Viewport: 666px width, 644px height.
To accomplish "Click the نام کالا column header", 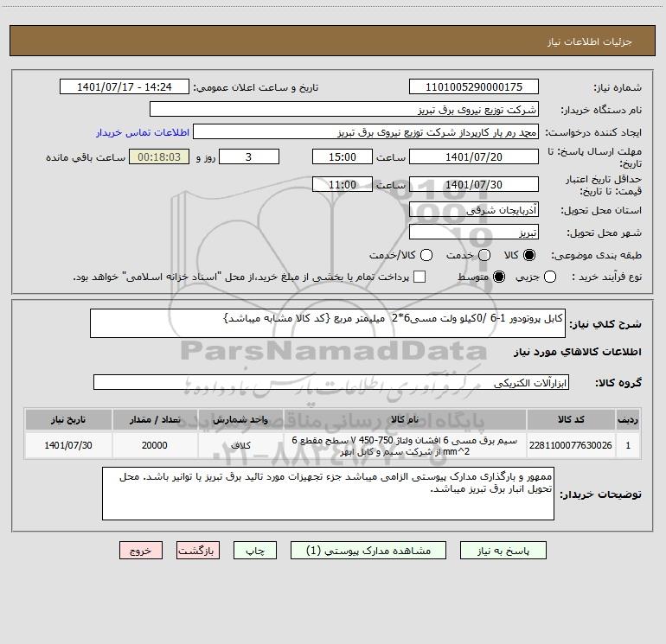I will click(x=405, y=419).
